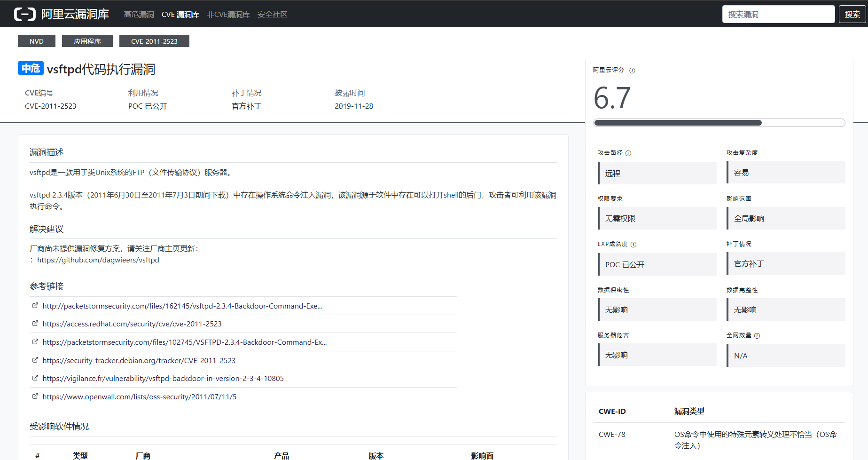The height and width of the screenshot is (460, 868).
Task: Focus the 搜索漏洞 search field
Action: (x=779, y=14)
